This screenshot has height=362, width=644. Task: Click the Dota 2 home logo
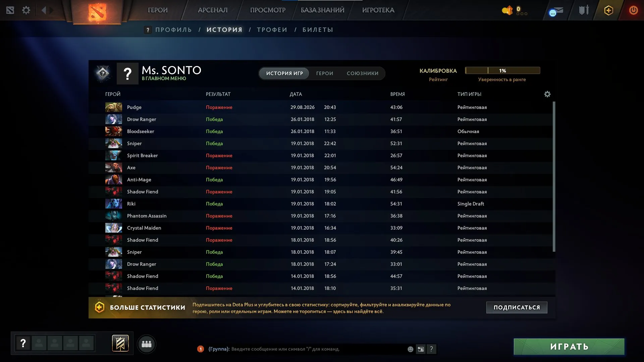97,12
